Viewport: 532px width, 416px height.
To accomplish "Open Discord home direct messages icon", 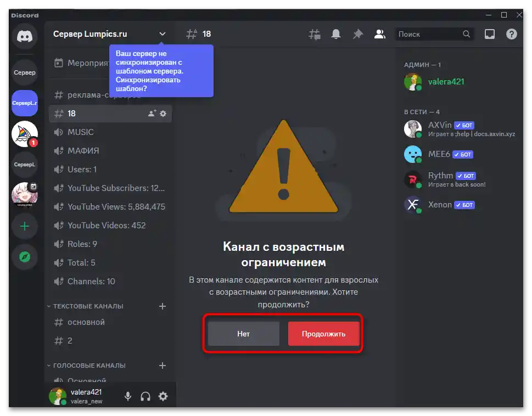I will [x=24, y=36].
